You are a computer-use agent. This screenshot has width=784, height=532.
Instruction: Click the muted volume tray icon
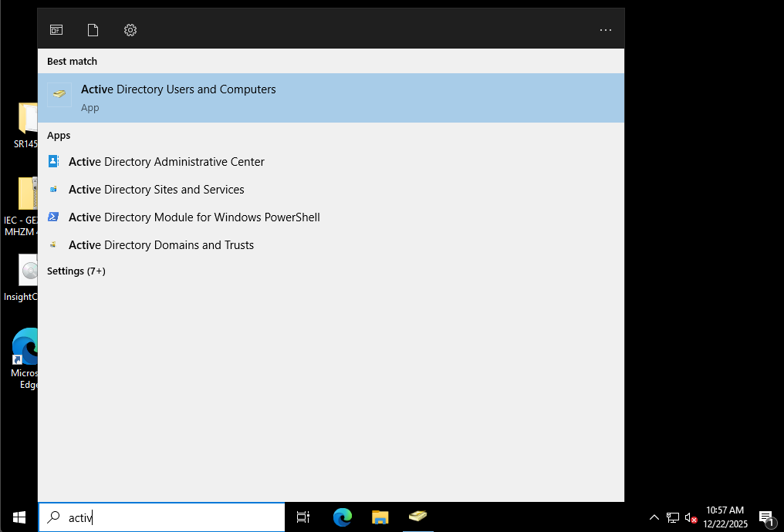pos(691,518)
